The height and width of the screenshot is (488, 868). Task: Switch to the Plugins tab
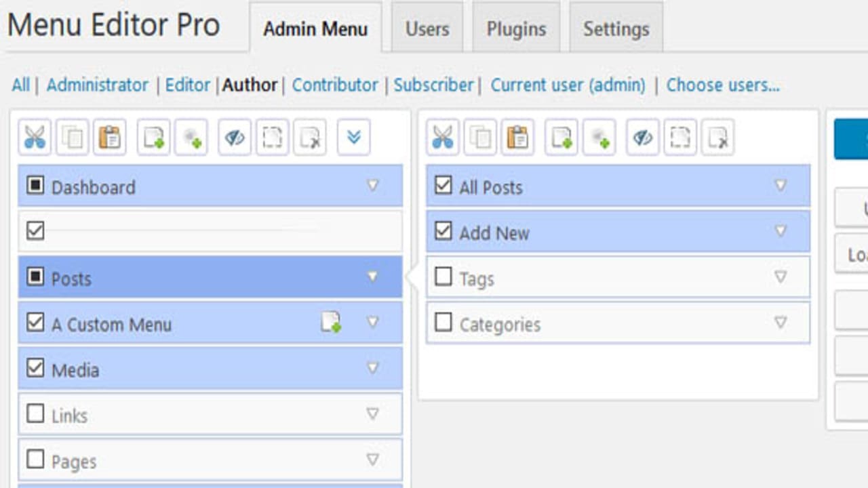516,29
